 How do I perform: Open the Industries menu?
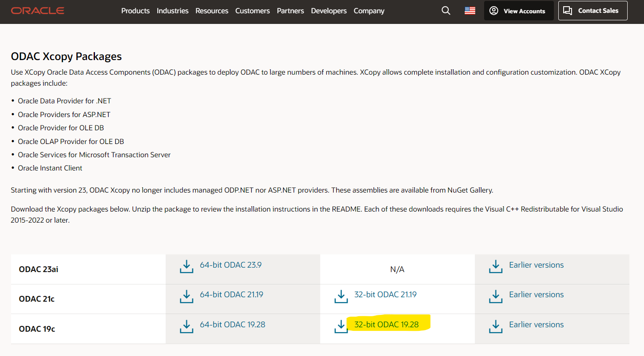pyautogui.click(x=173, y=11)
